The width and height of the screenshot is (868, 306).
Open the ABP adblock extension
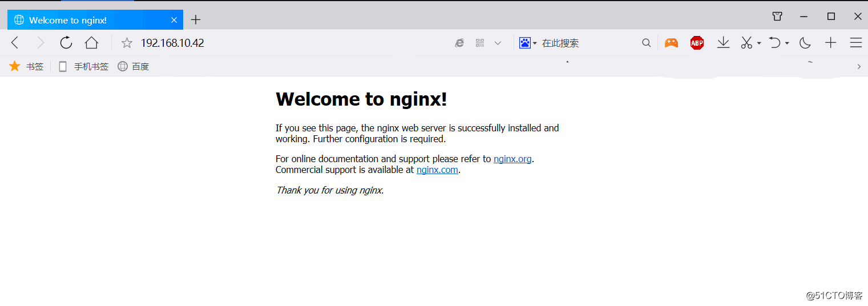pyautogui.click(x=697, y=43)
